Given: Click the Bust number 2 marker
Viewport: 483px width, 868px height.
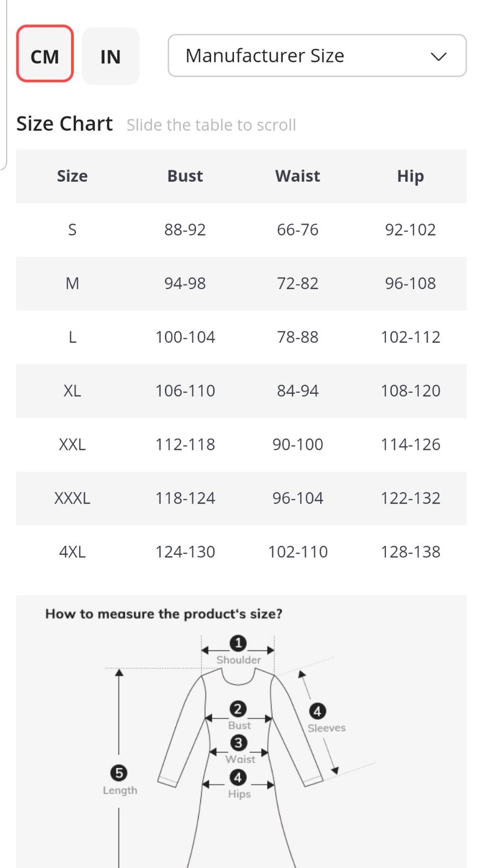Looking at the screenshot, I should coord(238,709).
